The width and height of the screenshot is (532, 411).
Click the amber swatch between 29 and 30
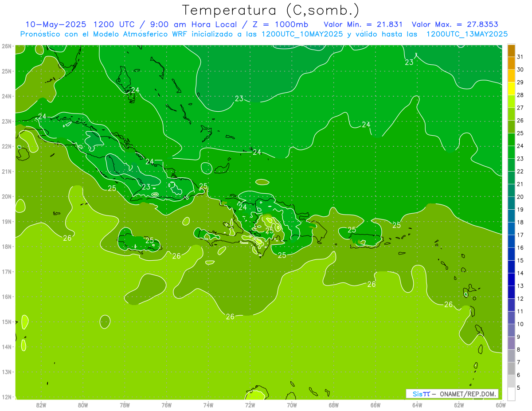click(511, 76)
